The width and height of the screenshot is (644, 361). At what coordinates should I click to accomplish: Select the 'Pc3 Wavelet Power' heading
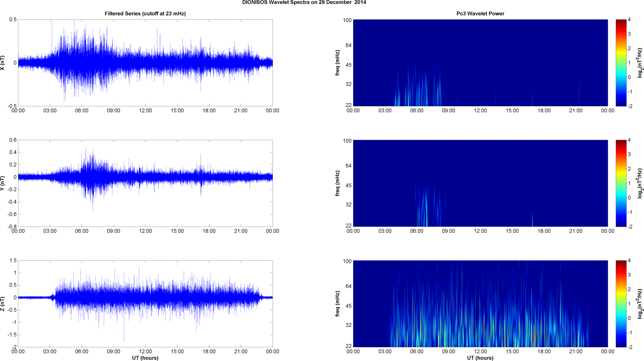coord(480,14)
